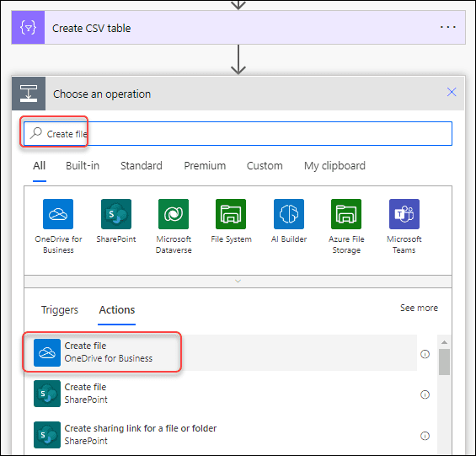Select the AI Builder connector
Image resolution: width=476 pixels, height=456 pixels.
(x=289, y=221)
